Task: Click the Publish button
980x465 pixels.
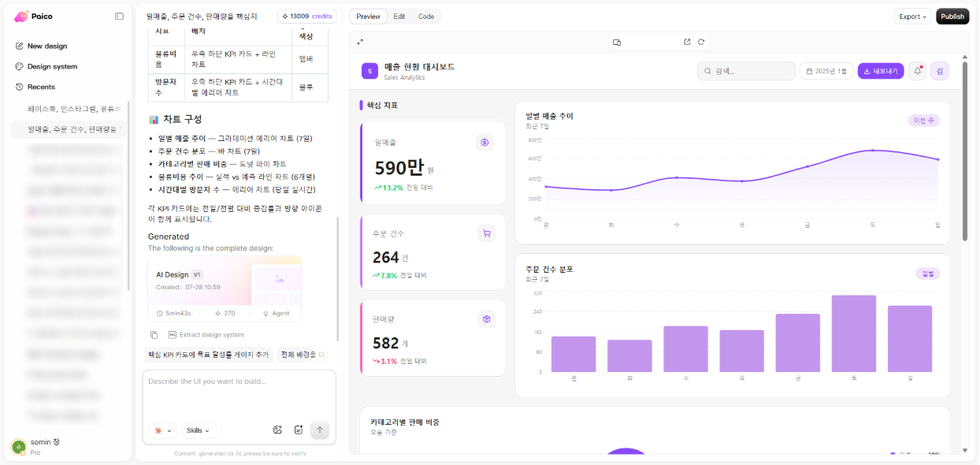Action: coord(952,17)
